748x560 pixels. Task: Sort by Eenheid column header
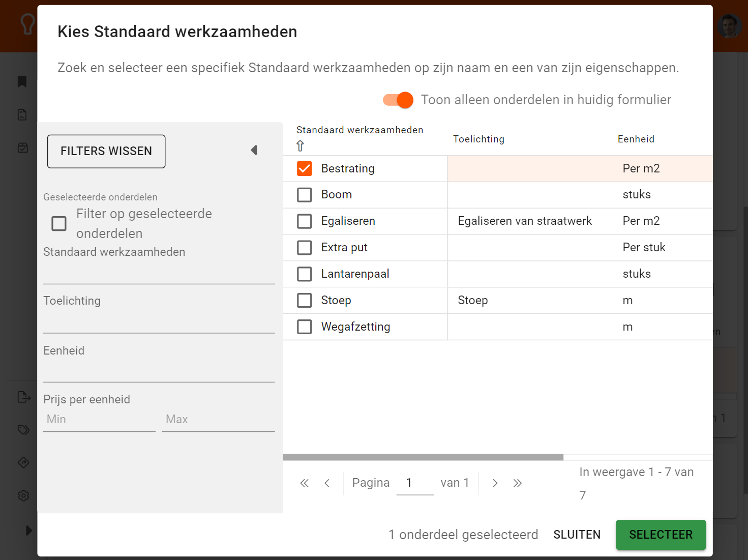tap(636, 139)
